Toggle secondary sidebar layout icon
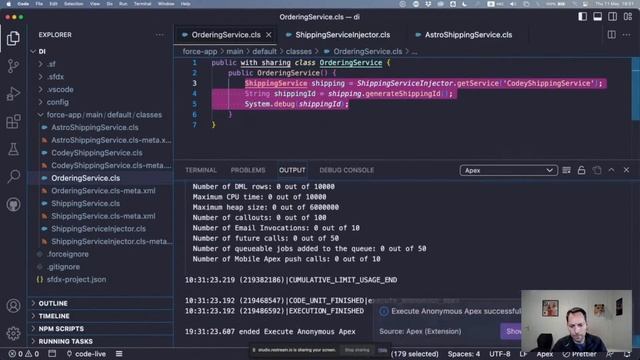Image resolution: width=640 pixels, height=360 pixels. click(x=613, y=17)
